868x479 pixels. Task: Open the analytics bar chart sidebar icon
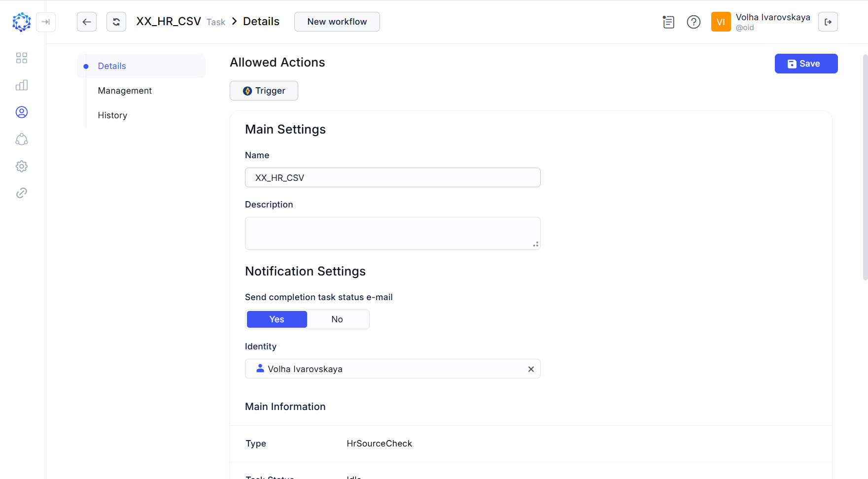(21, 85)
